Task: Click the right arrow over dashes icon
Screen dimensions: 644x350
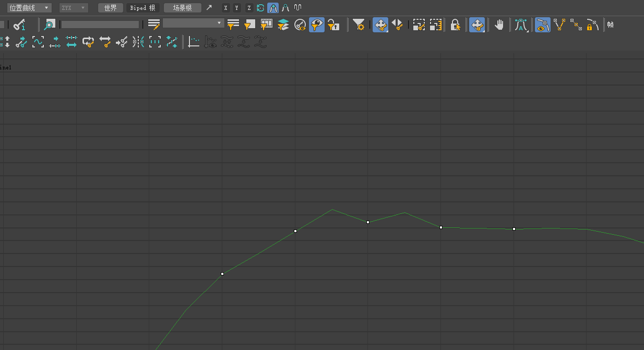Action: pos(55,42)
